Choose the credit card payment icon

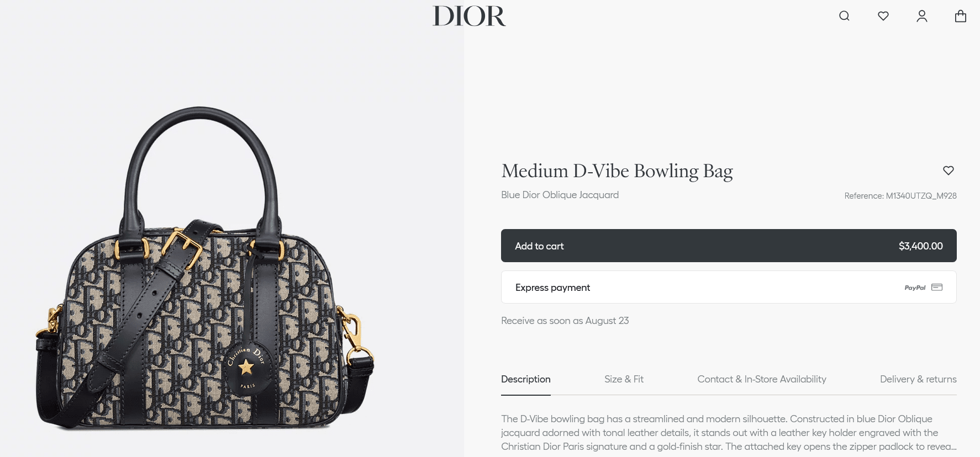tap(937, 287)
